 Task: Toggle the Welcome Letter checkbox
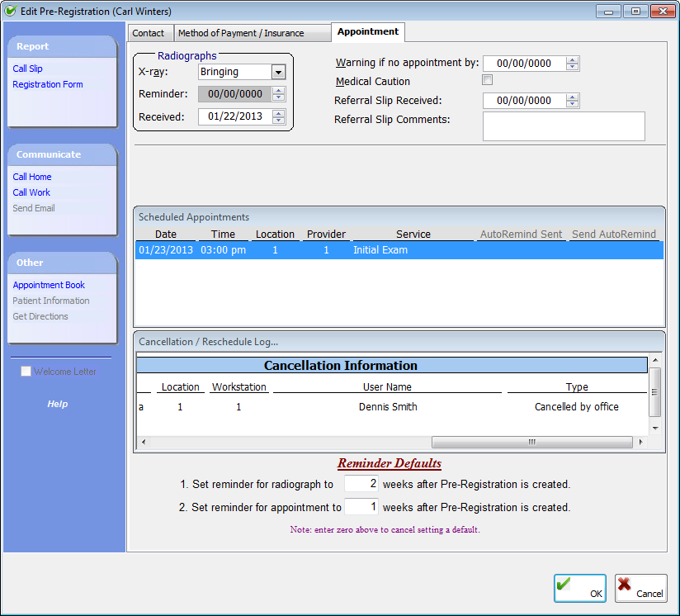tap(26, 372)
